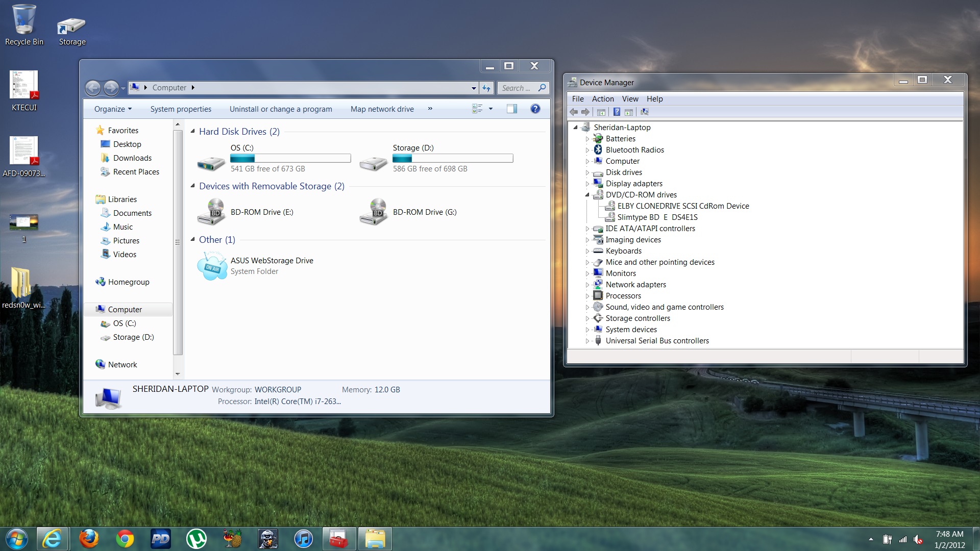The height and width of the screenshot is (551, 980).
Task: Expand the Network adapters node
Action: (x=587, y=285)
